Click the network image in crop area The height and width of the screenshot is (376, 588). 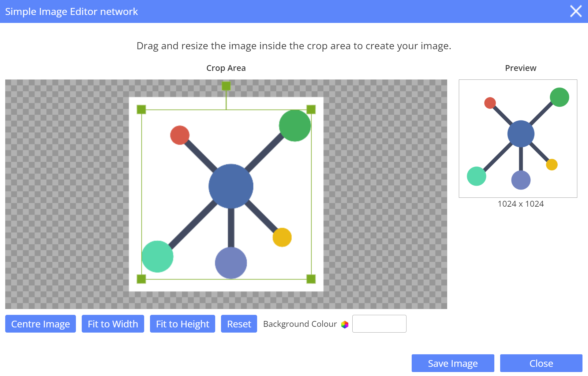[x=226, y=194]
